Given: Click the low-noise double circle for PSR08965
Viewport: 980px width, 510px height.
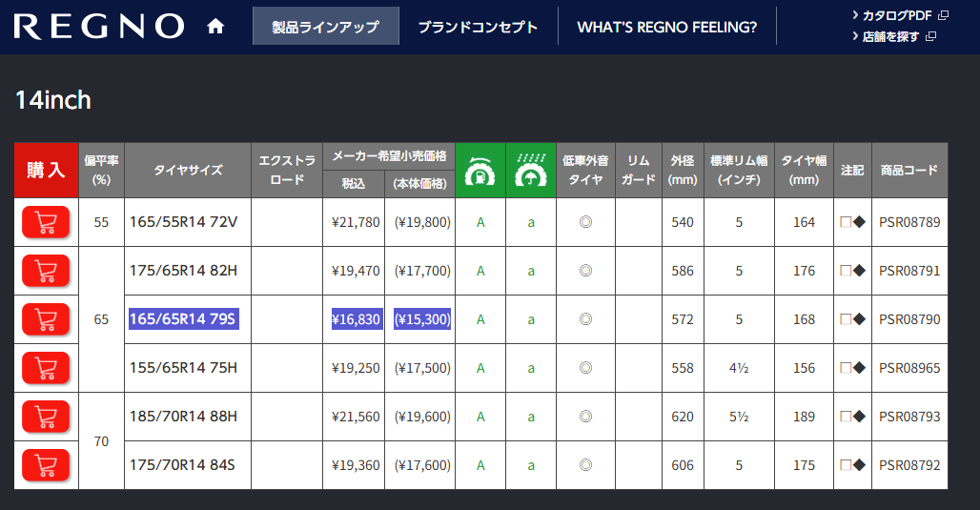Looking at the screenshot, I should point(585,368).
